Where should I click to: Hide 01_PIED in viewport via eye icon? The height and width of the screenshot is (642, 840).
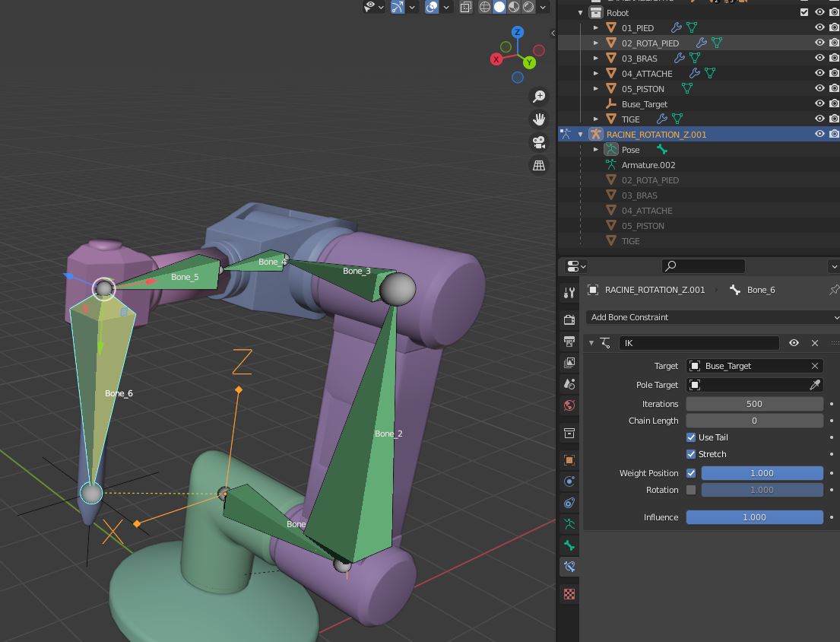point(819,27)
